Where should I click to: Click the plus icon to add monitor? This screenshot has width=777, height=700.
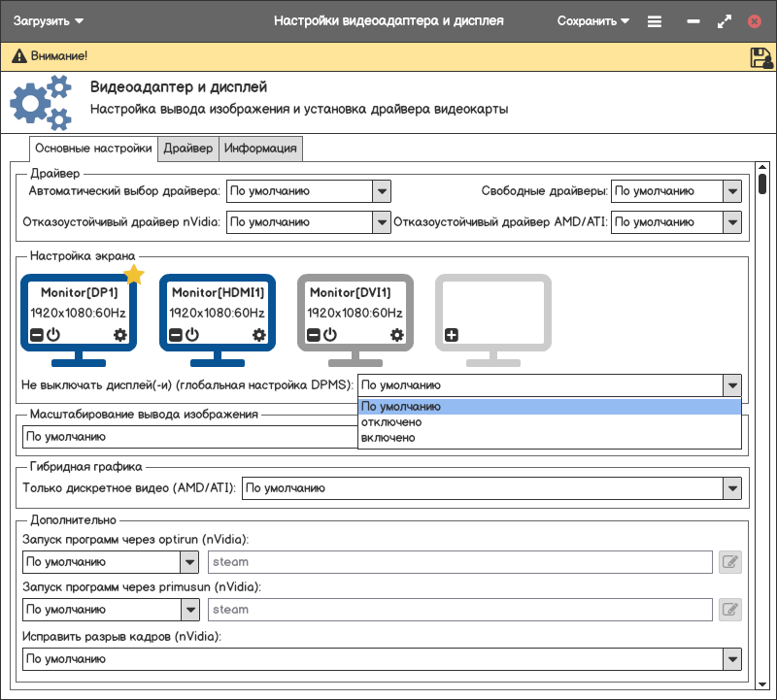[451, 335]
